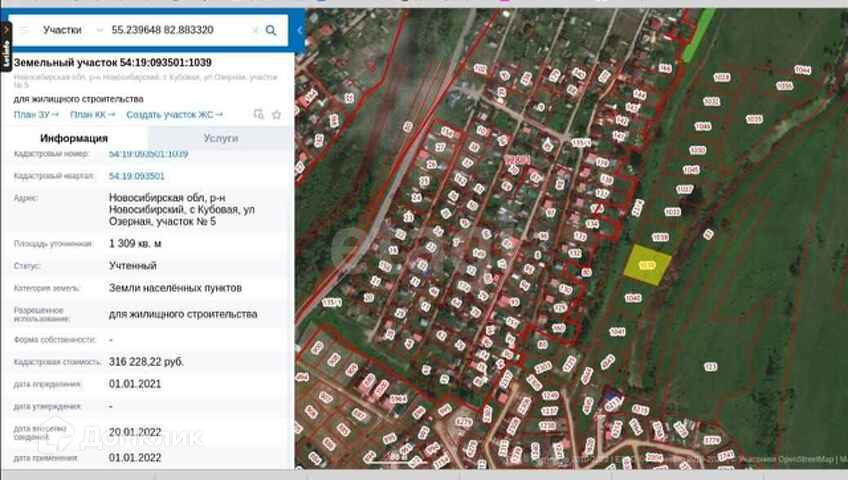Select parcel label 1040 on the map
The height and width of the screenshot is (480, 848).
(633, 298)
